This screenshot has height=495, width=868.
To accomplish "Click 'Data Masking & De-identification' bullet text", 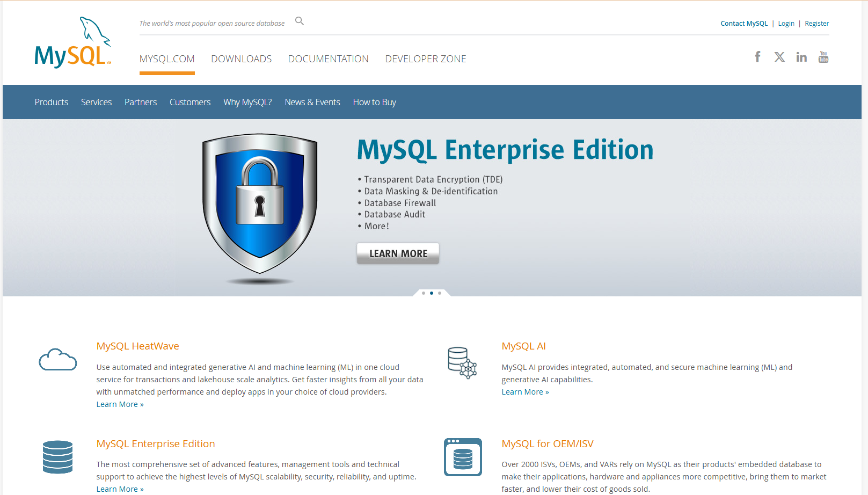I will [431, 191].
